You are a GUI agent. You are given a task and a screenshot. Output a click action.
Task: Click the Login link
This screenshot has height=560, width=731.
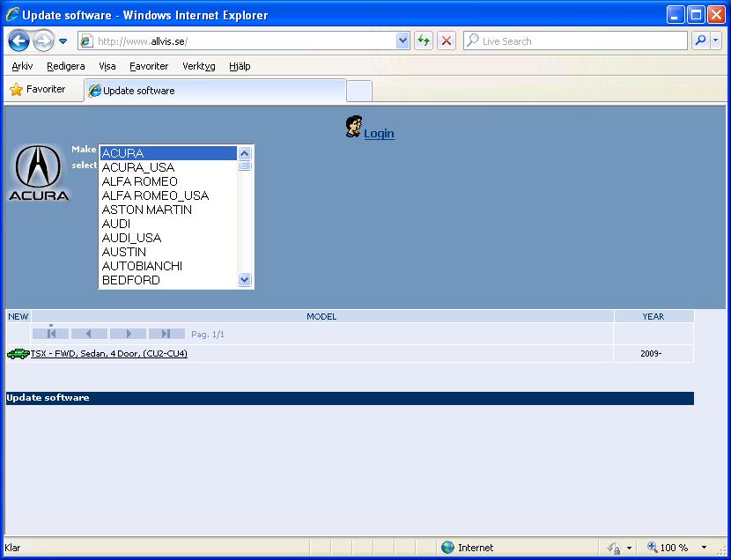click(379, 134)
